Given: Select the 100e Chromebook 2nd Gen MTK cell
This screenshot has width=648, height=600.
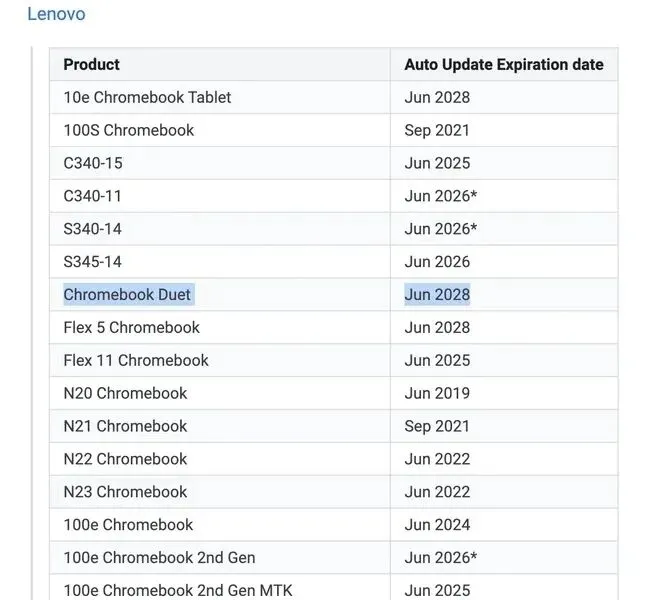Looking at the screenshot, I should pyautogui.click(x=178, y=590).
